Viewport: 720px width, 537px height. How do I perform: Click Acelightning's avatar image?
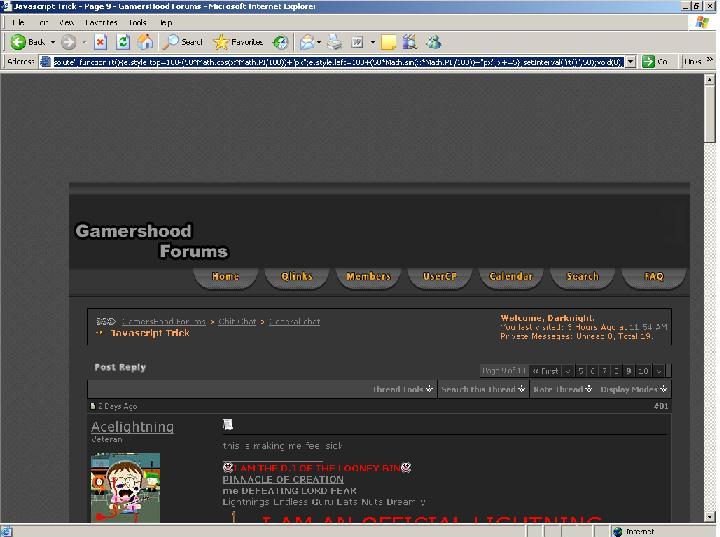125,487
